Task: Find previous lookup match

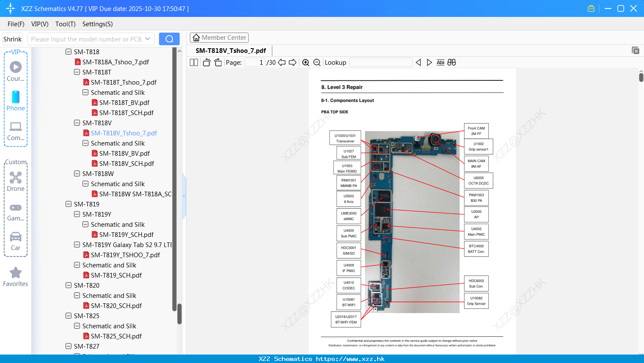Action: 418,63
